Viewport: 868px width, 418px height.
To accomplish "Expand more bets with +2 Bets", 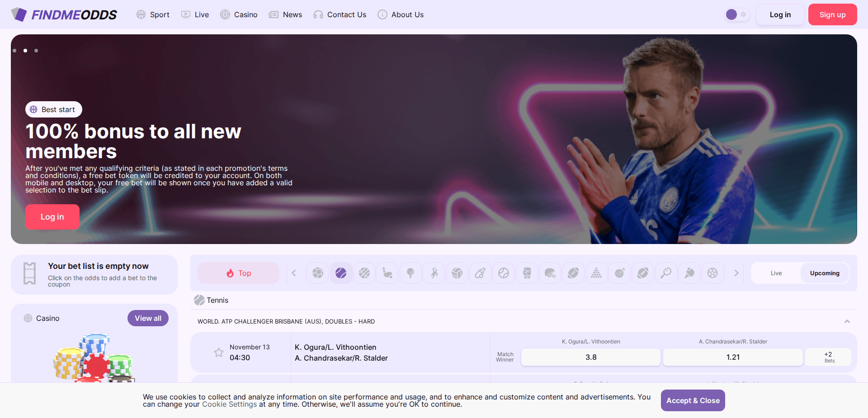I will [x=828, y=357].
